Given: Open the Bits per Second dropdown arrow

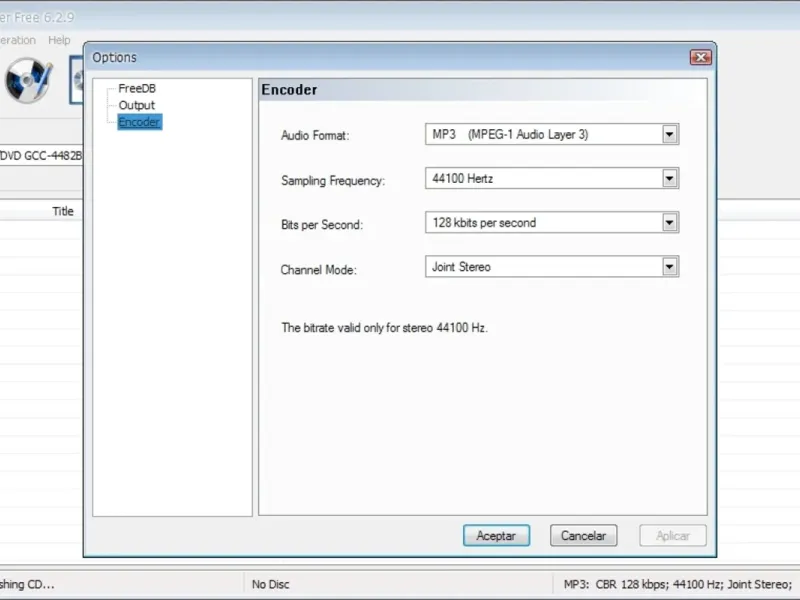Looking at the screenshot, I should tap(669, 222).
